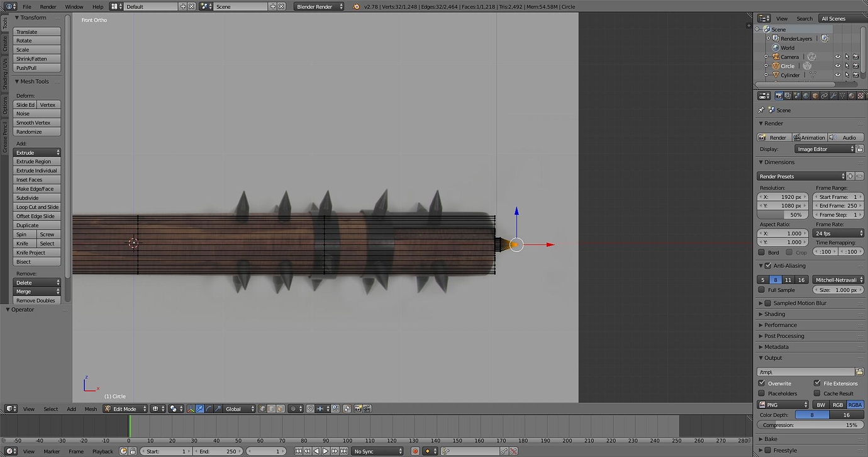
Task: Enable the Full Sample checkbox
Action: [x=762, y=290]
